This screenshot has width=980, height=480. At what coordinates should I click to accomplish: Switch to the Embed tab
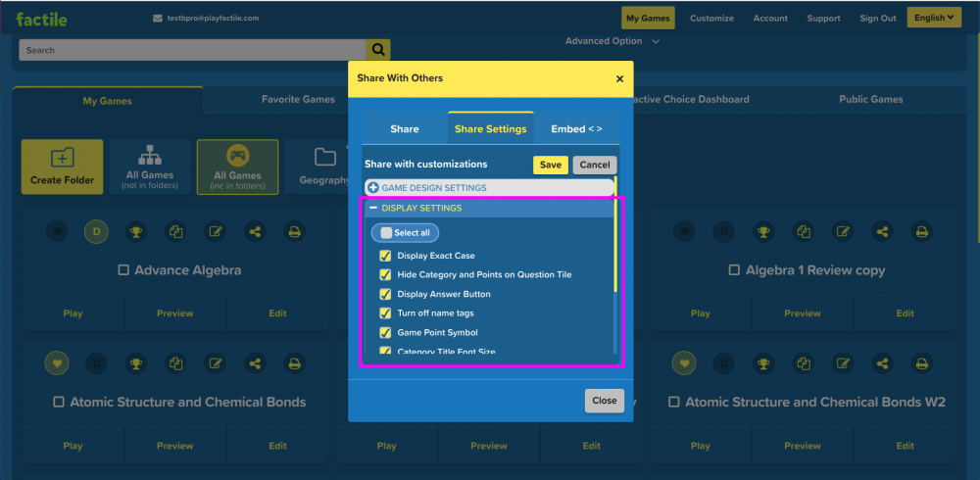click(576, 128)
